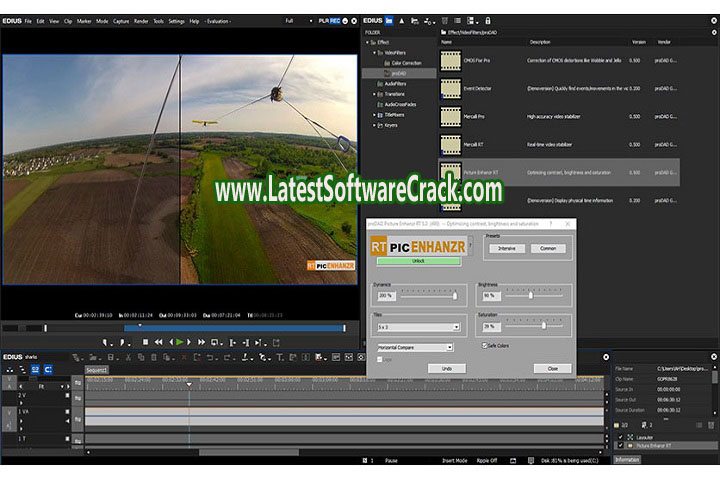Step to the next frame
This screenshot has width=720, height=480.
[189, 342]
